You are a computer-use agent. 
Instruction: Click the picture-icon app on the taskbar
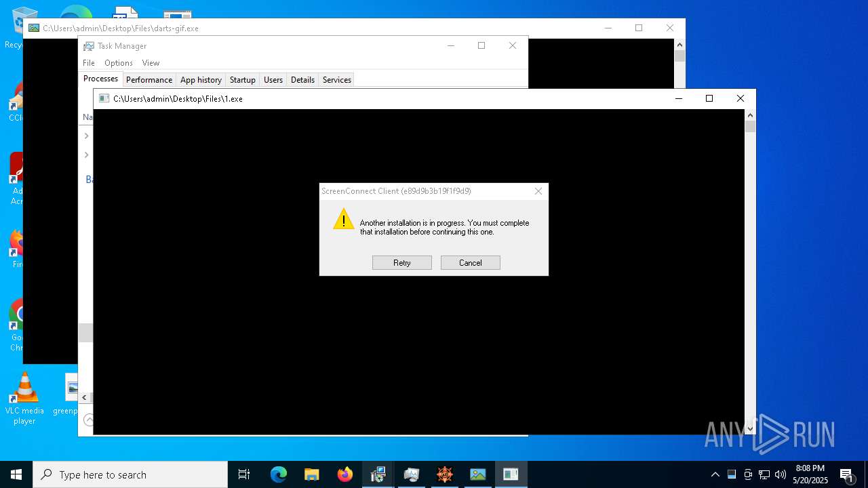pos(478,474)
